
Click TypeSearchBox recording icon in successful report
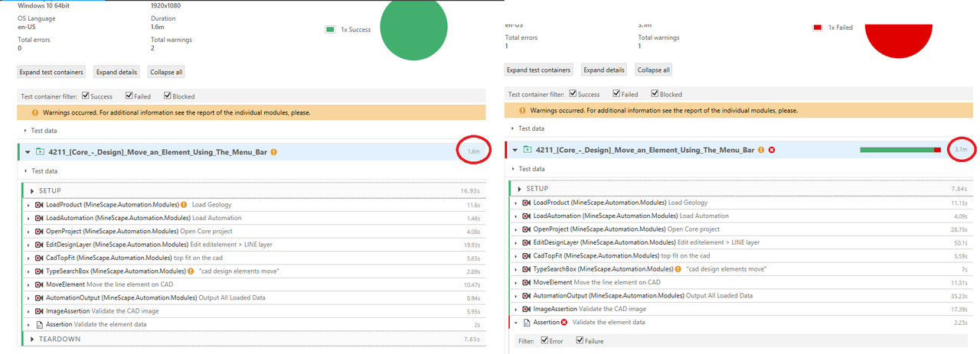[39, 271]
